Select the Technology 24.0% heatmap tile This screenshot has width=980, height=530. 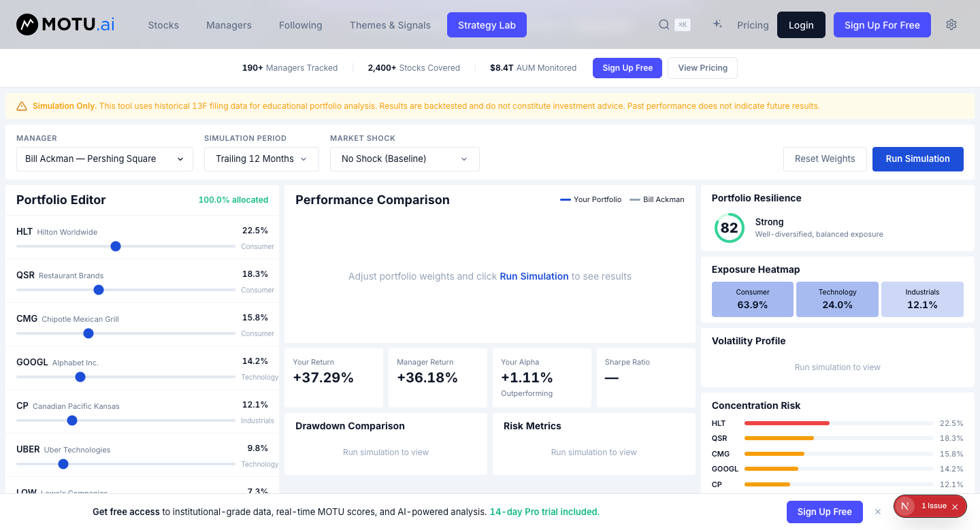pyautogui.click(x=838, y=299)
